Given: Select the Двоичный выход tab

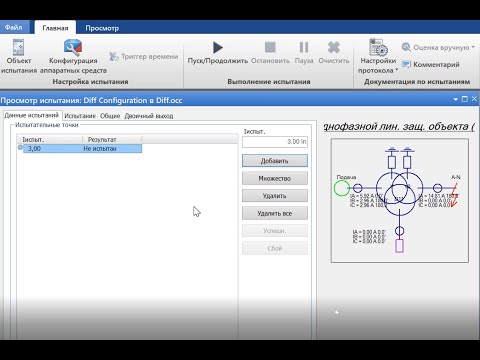Looking at the screenshot, I should pos(149,116).
